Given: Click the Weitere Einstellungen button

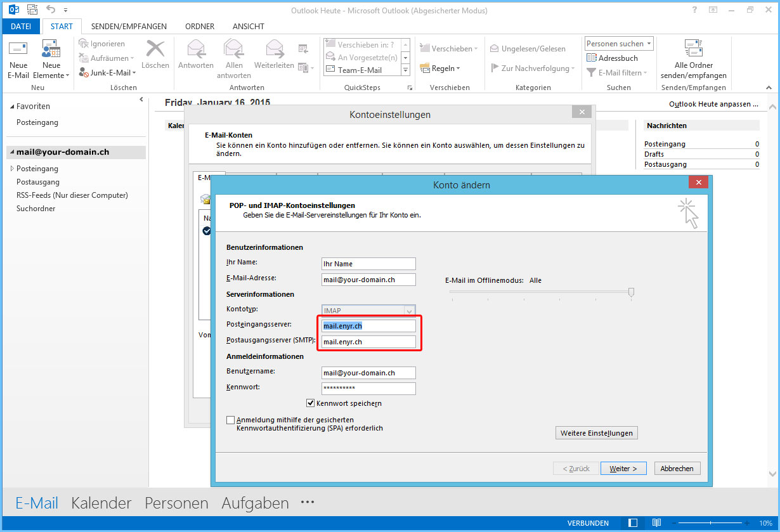Looking at the screenshot, I should 596,433.
